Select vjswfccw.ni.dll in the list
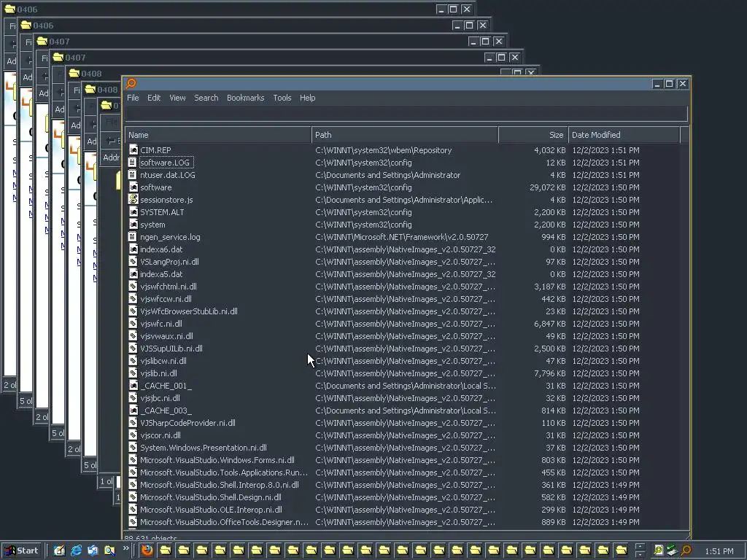This screenshot has width=747, height=560. pyautogui.click(x=166, y=298)
